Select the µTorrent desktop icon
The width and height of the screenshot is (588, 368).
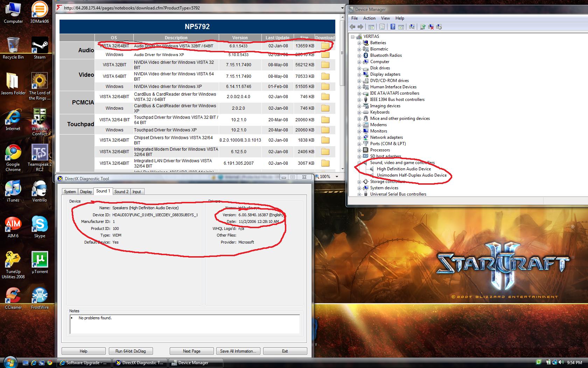coord(40,263)
